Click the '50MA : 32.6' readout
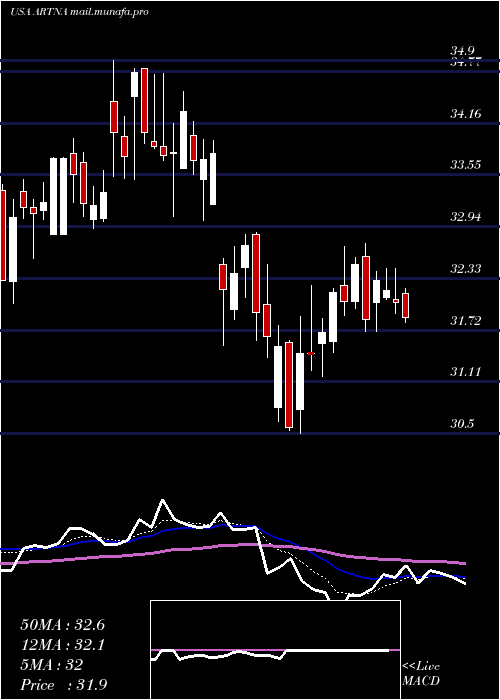 pos(63,625)
